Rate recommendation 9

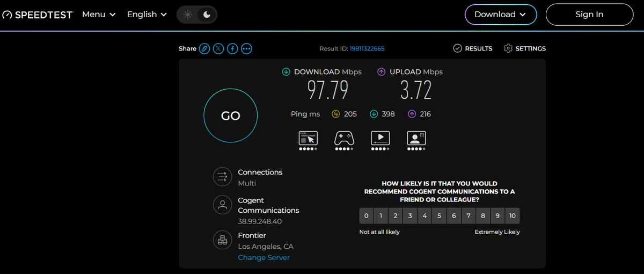[497, 216]
